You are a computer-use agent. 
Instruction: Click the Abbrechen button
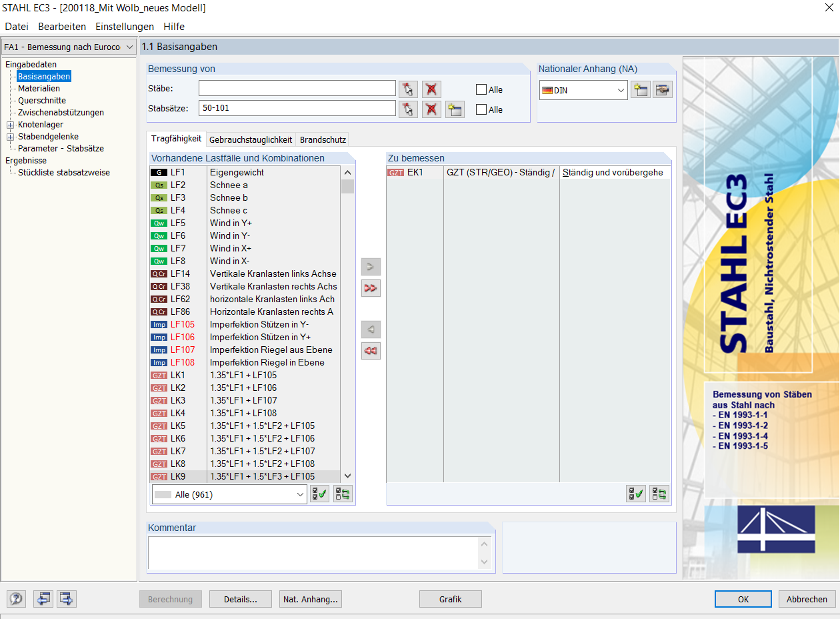point(807,599)
